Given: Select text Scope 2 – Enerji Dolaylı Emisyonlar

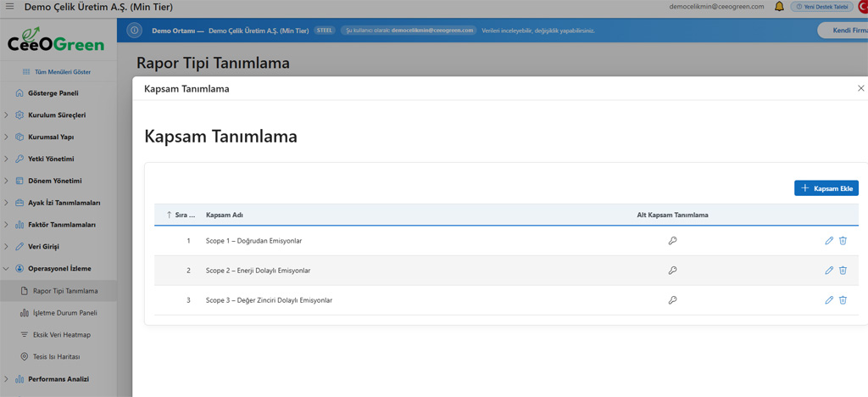Looking at the screenshot, I should (x=258, y=271).
